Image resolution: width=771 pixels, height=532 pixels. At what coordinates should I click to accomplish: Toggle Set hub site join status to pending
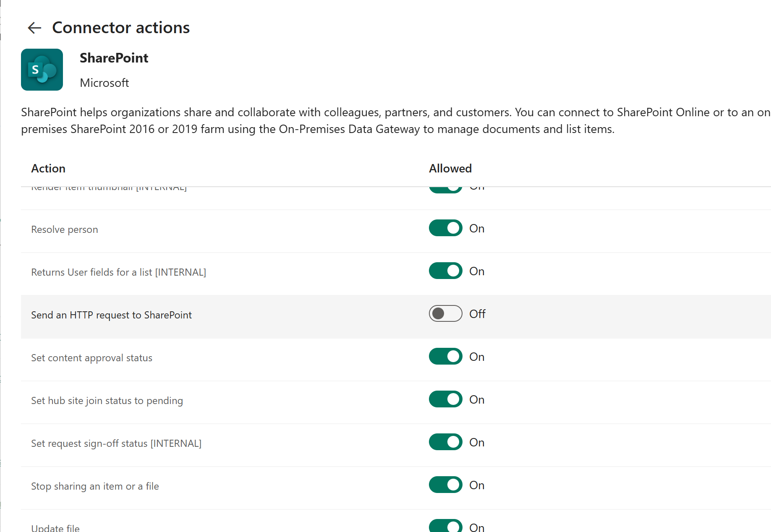(x=445, y=399)
